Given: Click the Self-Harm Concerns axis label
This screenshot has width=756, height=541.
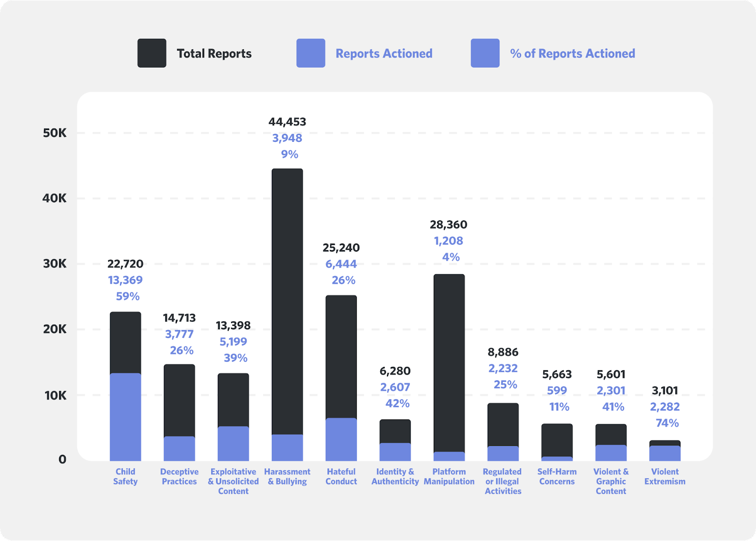Looking at the screenshot, I should click(557, 476).
